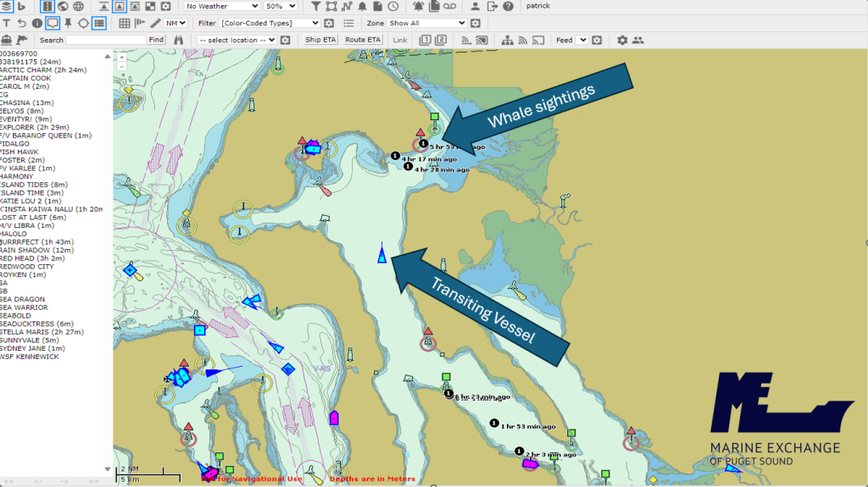Toggle the highlighted traffic-light icon button

(x=47, y=7)
